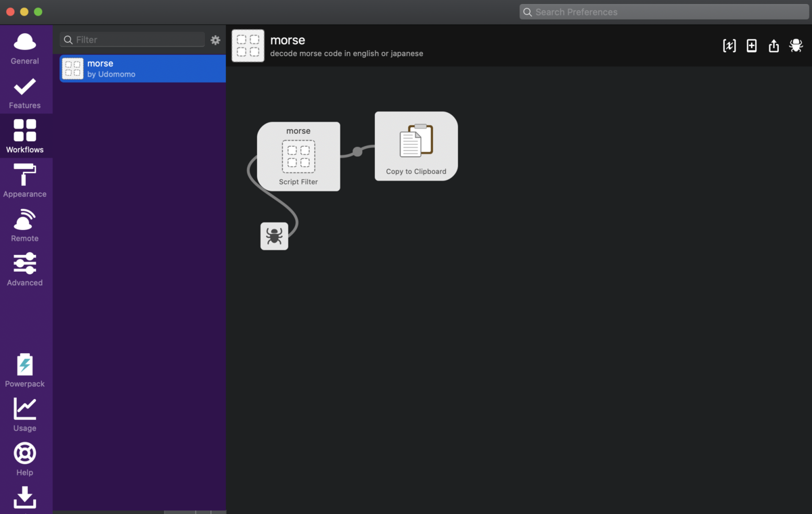Open the Usage statistics section
This screenshot has width=812, height=514.
25,415
